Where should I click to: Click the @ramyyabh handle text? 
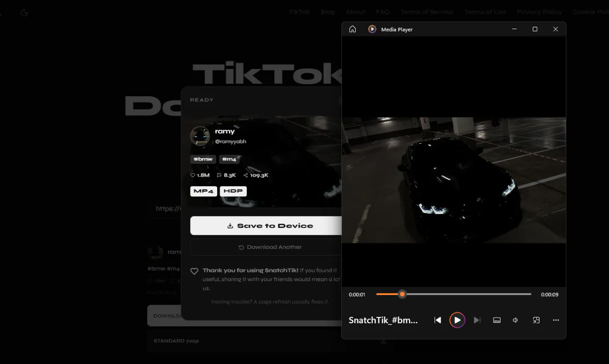pyautogui.click(x=231, y=142)
